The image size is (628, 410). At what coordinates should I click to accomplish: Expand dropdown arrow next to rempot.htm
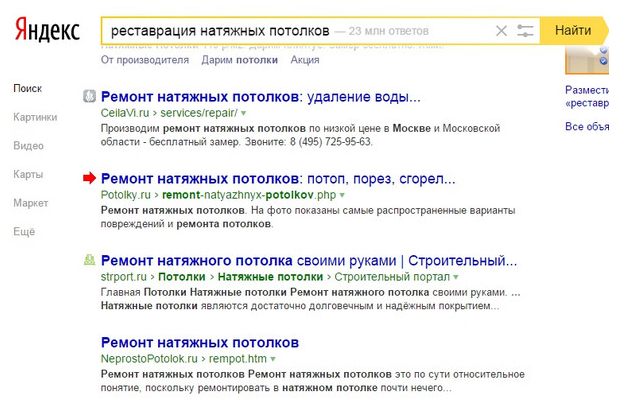point(273,359)
